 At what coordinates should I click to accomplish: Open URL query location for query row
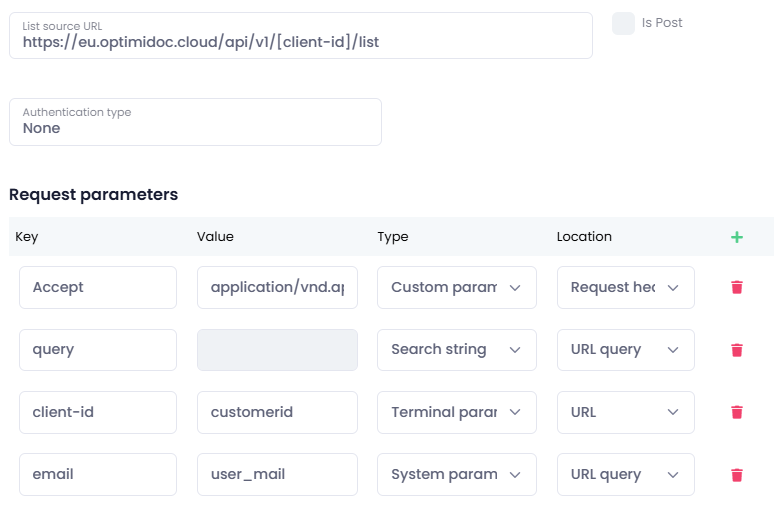coord(625,350)
